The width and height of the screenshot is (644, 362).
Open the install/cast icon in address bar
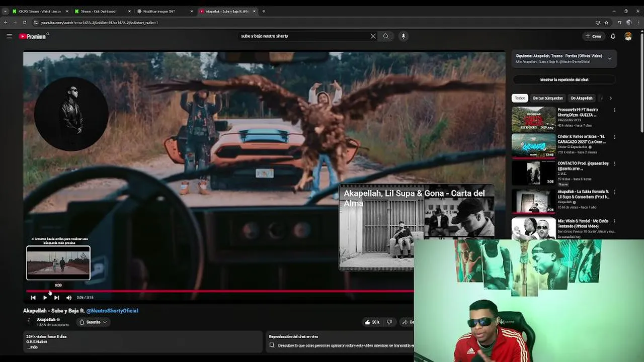point(598,23)
